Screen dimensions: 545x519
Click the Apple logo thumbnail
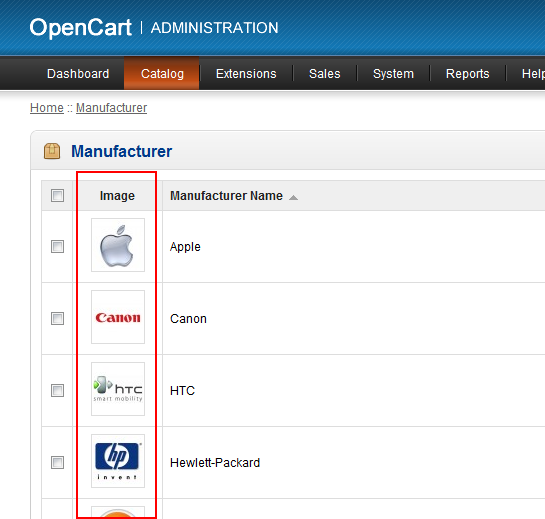(118, 245)
